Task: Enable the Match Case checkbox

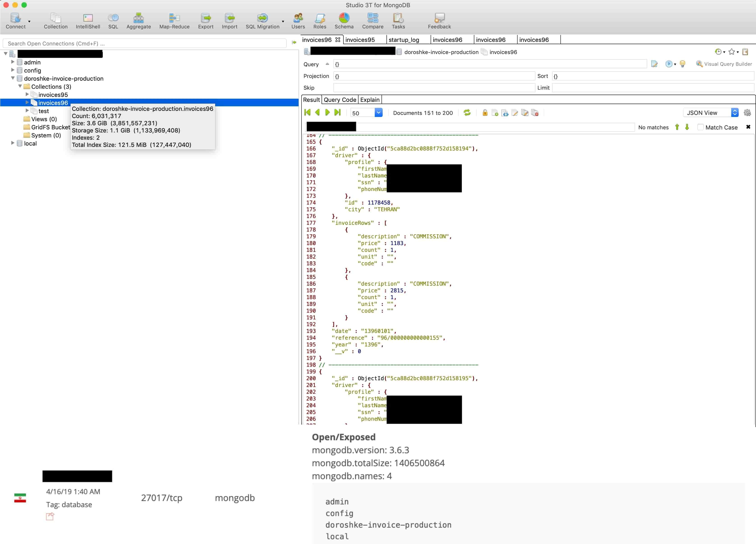Action: tap(700, 127)
